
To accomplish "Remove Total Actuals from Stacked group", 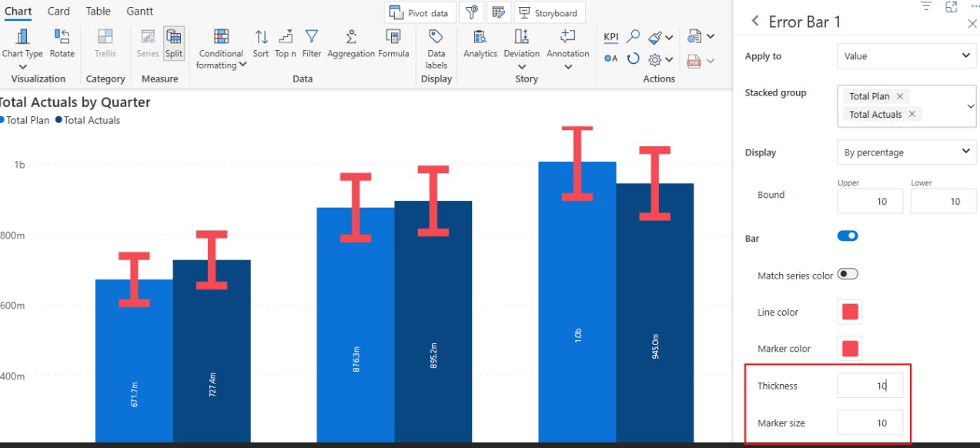I will click(x=912, y=114).
